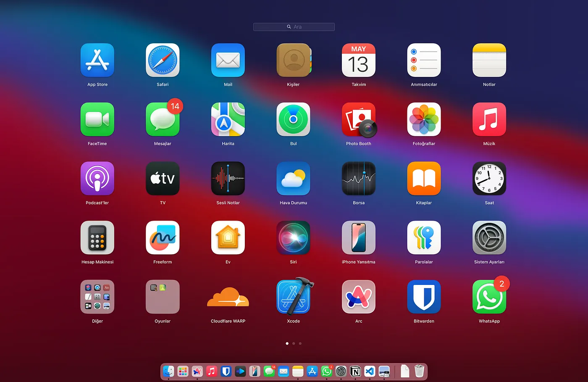Launch Safari from Launchpad

click(x=163, y=60)
